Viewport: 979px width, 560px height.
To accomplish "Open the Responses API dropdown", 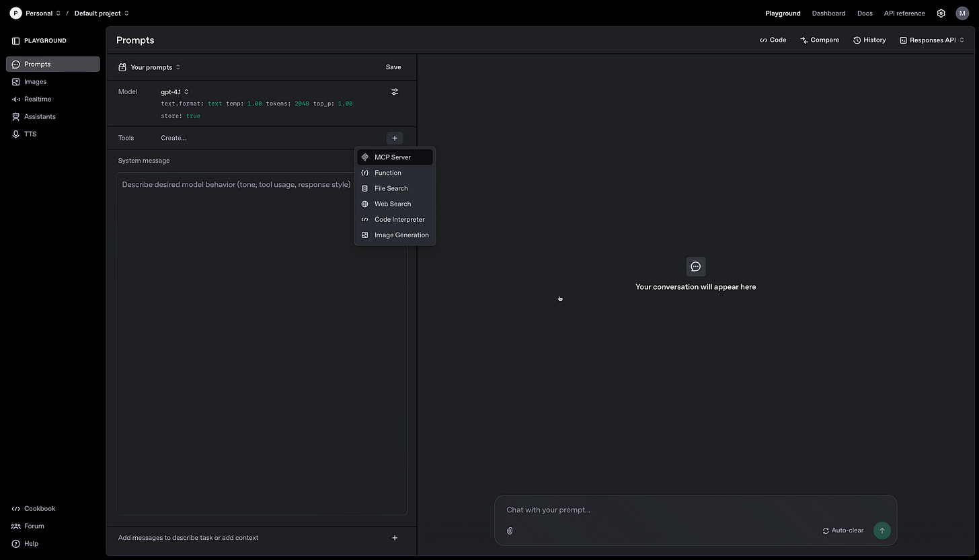I will [x=932, y=40].
